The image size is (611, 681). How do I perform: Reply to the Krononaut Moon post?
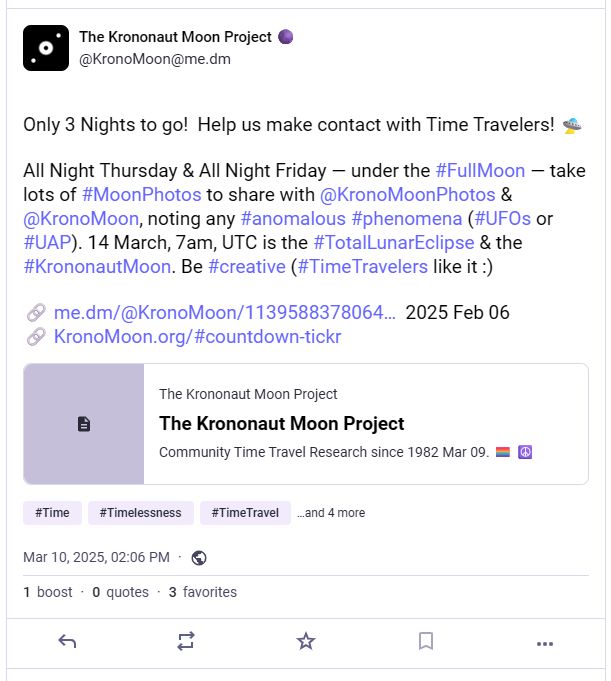(67, 642)
